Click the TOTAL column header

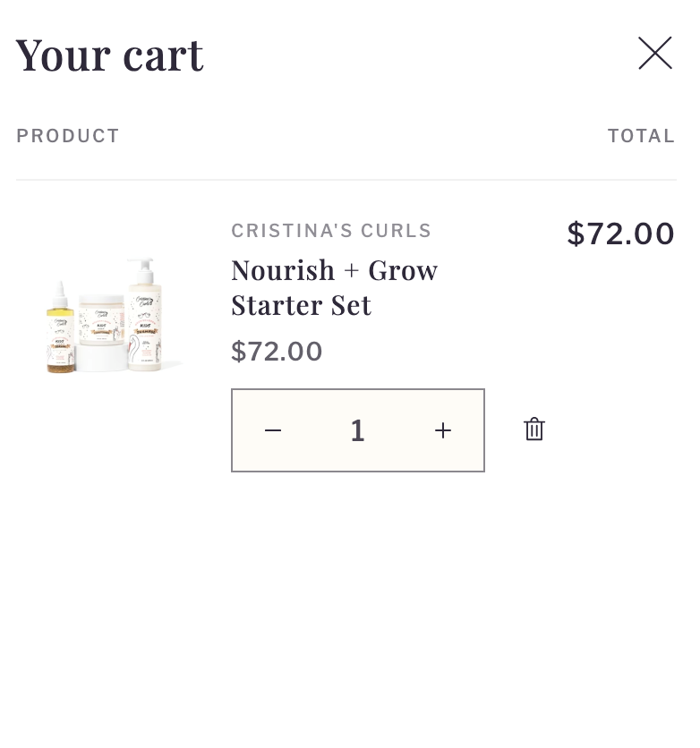(641, 136)
